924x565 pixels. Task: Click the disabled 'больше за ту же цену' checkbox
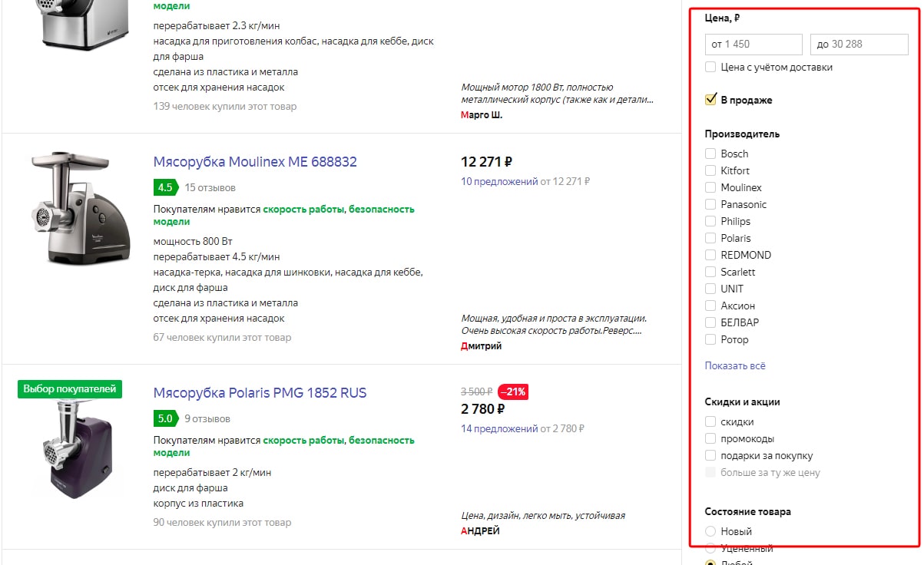(x=710, y=473)
